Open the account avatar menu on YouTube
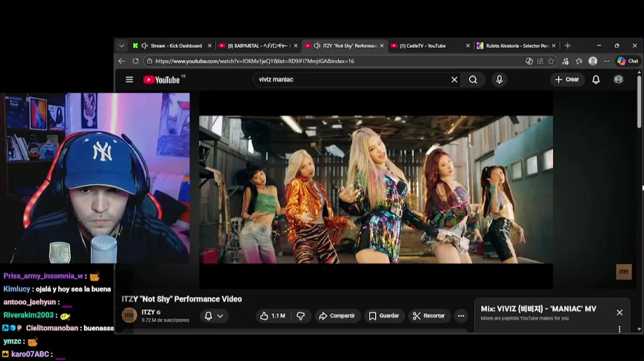The height and width of the screenshot is (361, 644). click(618, 79)
